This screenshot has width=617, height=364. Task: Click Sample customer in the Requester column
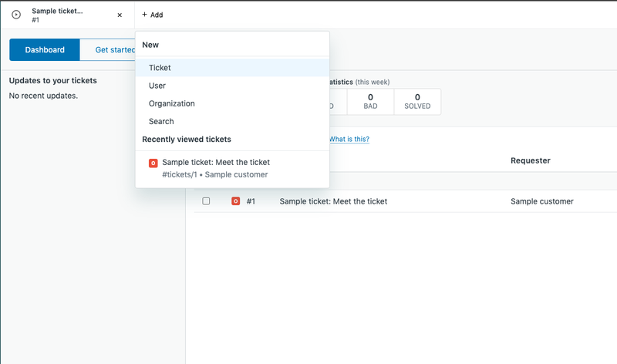pos(542,201)
